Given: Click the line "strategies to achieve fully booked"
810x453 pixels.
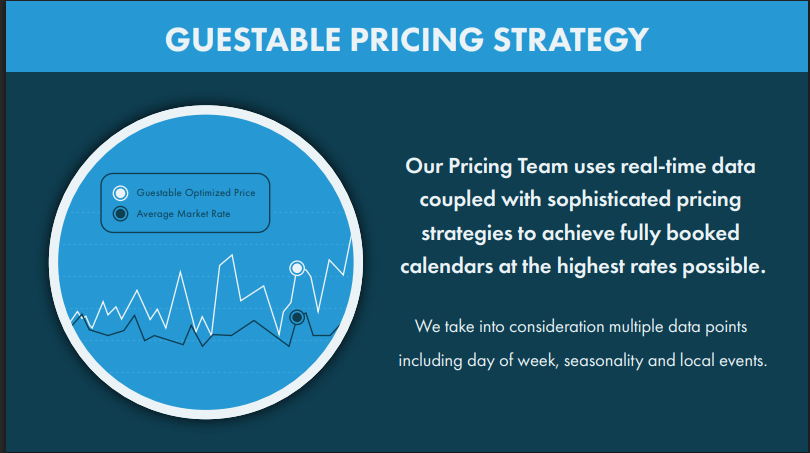Looking at the screenshot, I should pos(580,233).
